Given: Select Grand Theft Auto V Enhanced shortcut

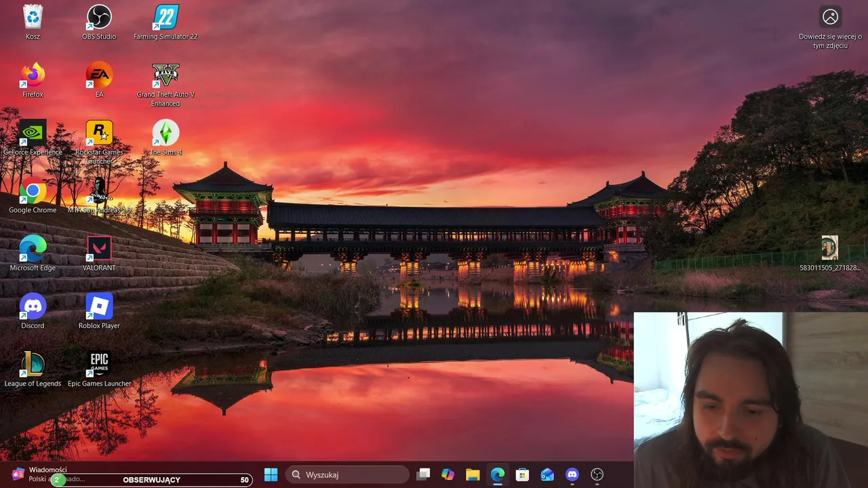Looking at the screenshot, I should point(165,84).
